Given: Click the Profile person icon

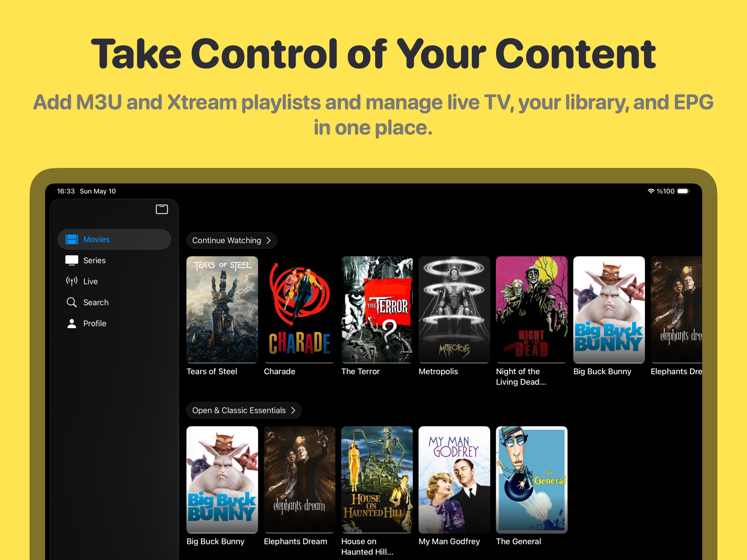Looking at the screenshot, I should (72, 323).
